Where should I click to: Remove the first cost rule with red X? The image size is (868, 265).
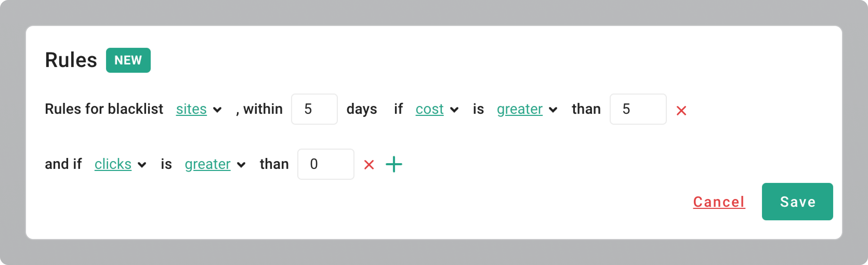681,110
